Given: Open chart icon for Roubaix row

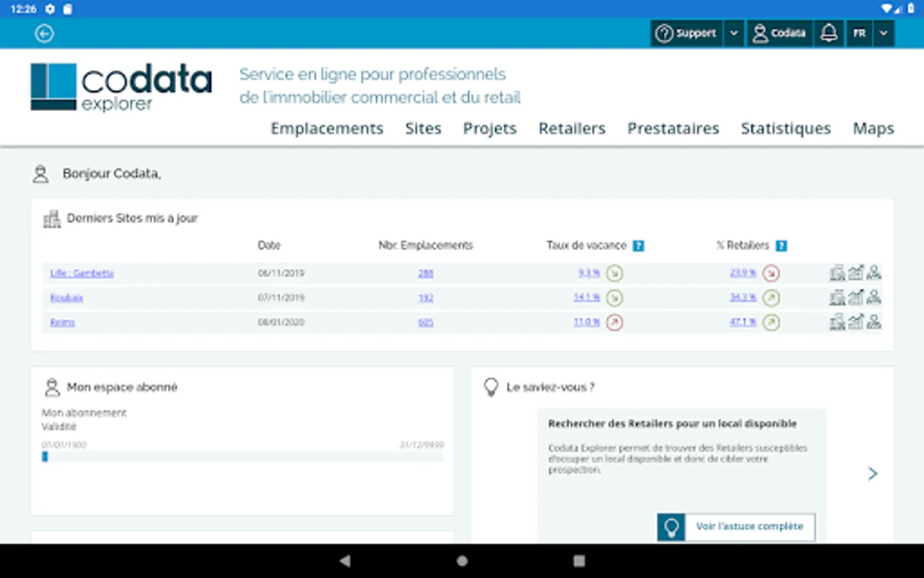Looking at the screenshot, I should [856, 297].
